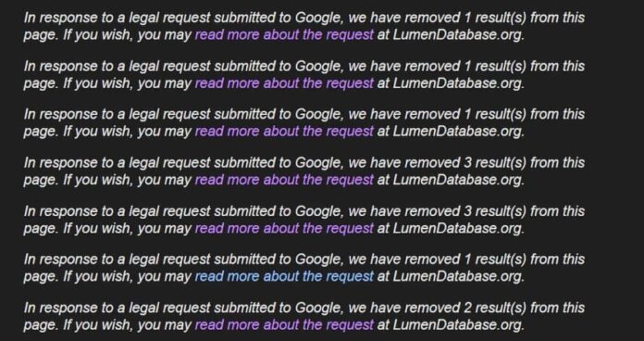Image resolution: width=644 pixels, height=341 pixels.
Task: Click LumenDatabase.org text in the last notice
Action: pyautogui.click(x=458, y=324)
